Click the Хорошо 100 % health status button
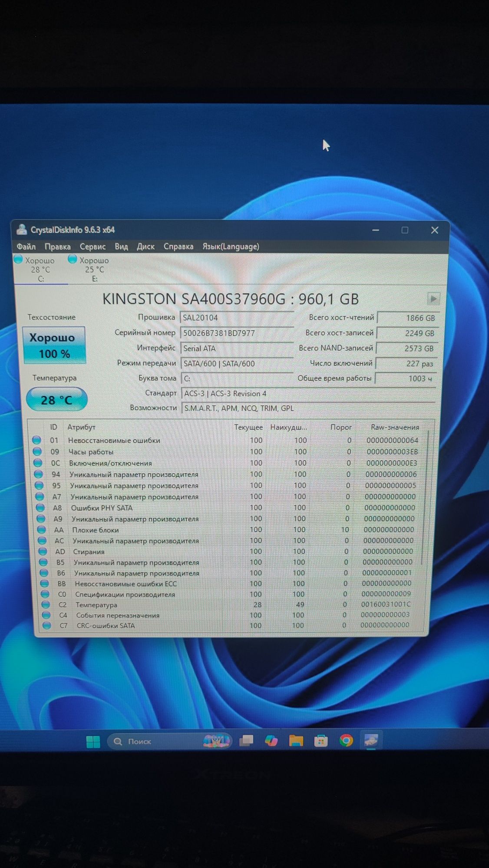The width and height of the screenshot is (489, 868). pos(54,345)
